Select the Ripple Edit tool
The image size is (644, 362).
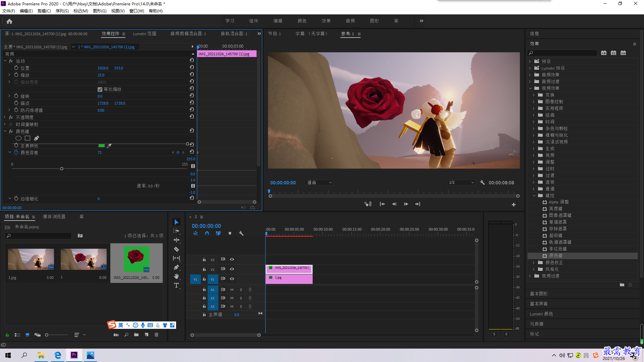[176, 240]
